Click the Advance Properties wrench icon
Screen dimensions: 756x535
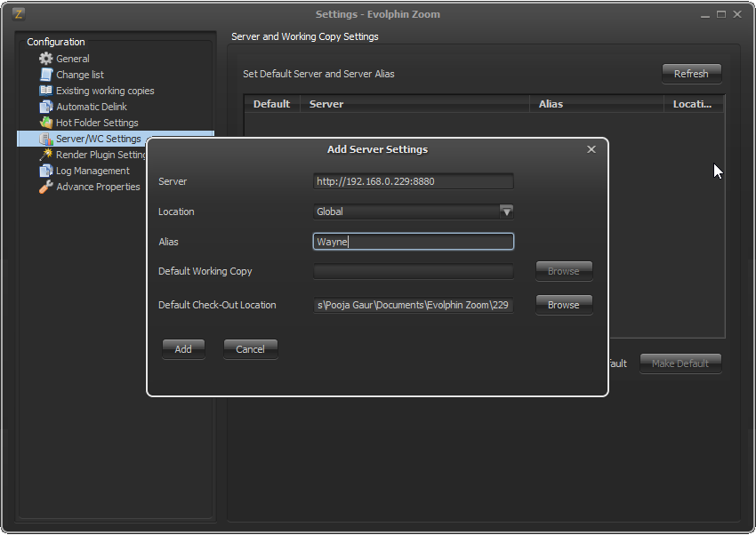[x=45, y=187]
